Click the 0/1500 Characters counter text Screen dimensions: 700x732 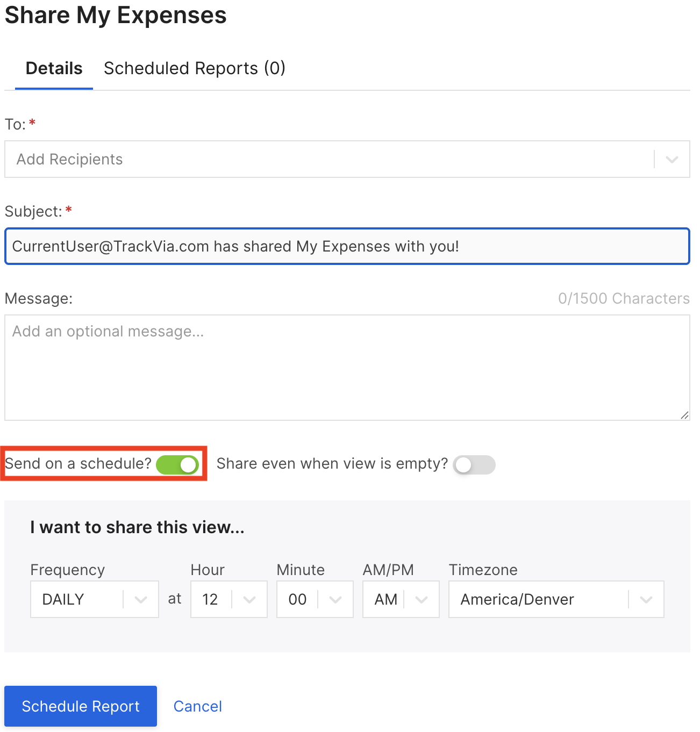click(x=624, y=298)
